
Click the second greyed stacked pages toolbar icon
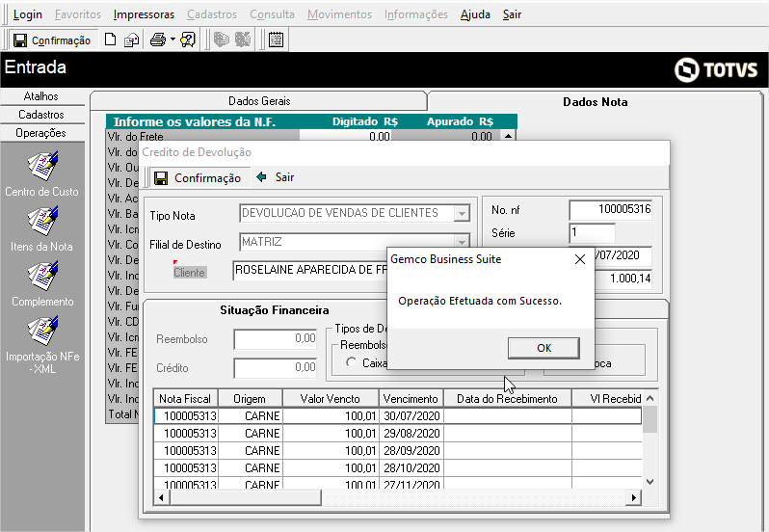pyautogui.click(x=243, y=40)
